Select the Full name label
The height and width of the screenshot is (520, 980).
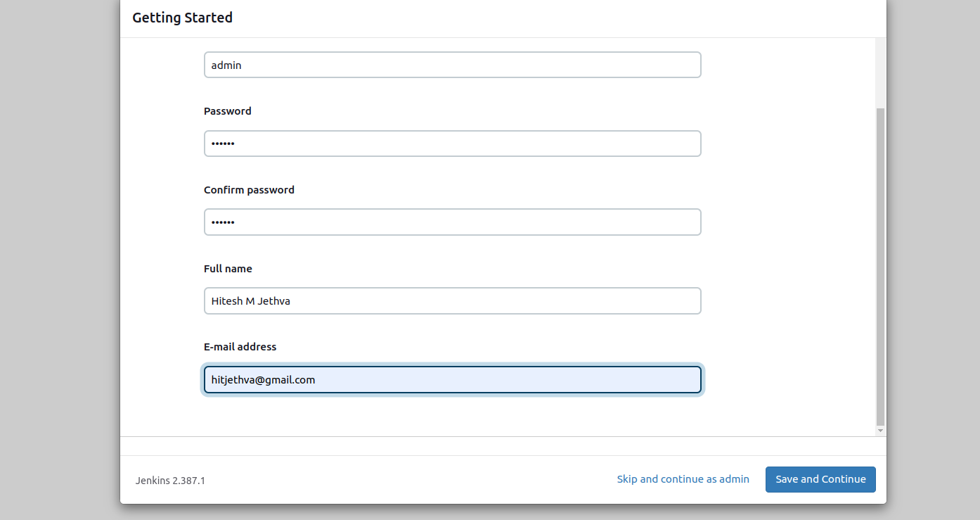(228, 269)
